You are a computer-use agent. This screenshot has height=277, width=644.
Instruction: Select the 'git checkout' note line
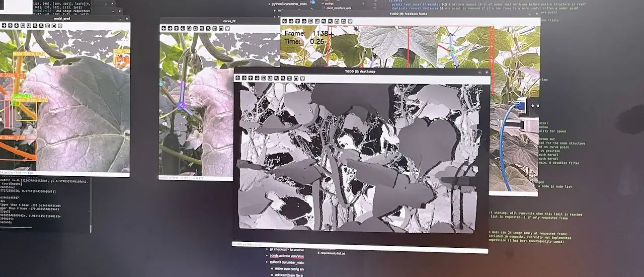(x=287, y=249)
